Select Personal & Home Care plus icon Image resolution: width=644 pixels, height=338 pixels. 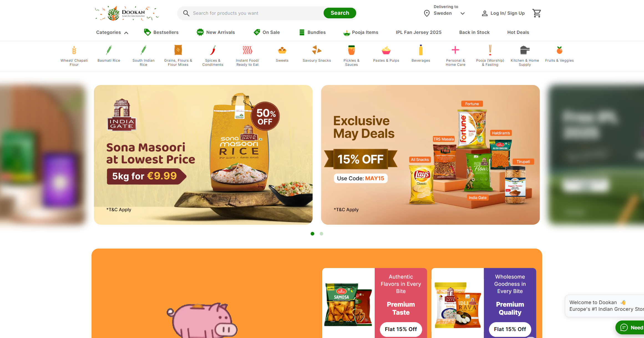pos(455,50)
